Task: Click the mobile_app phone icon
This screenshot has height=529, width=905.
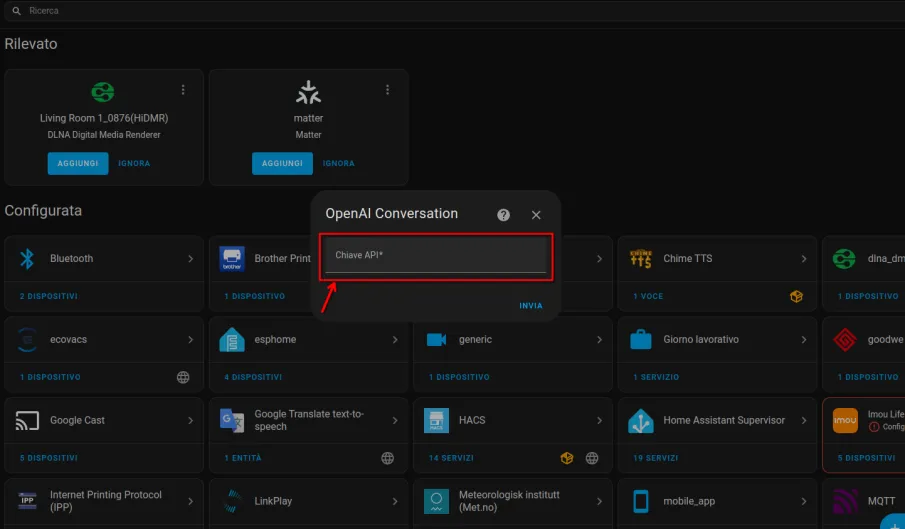Action: (x=641, y=501)
